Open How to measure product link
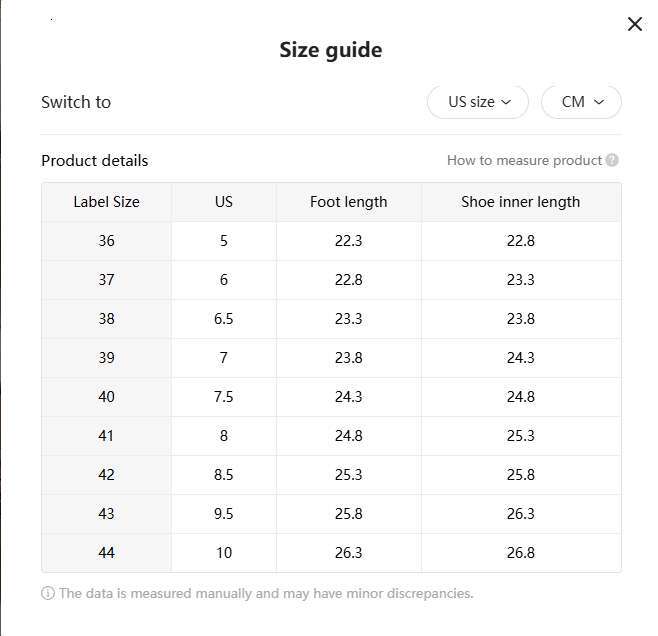This screenshot has width=658, height=636. 524,160
